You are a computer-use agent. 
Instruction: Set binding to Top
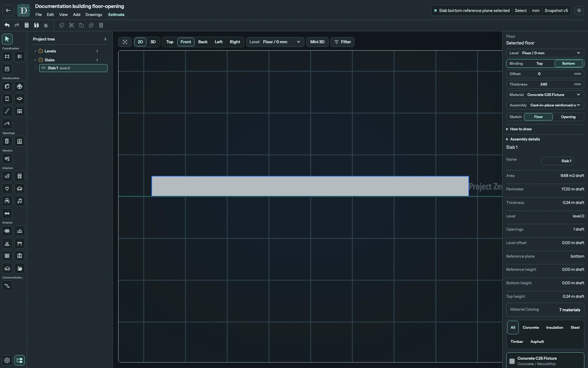click(x=540, y=63)
